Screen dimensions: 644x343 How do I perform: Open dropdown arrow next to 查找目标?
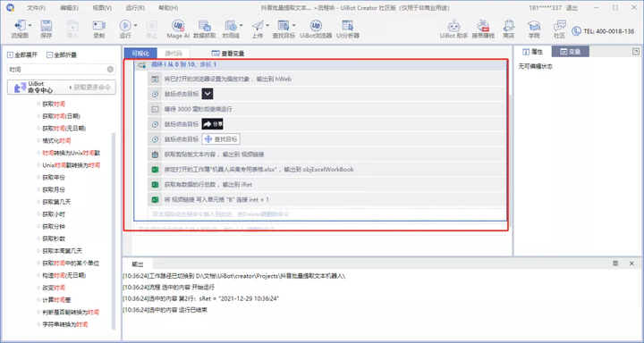coord(294,25)
